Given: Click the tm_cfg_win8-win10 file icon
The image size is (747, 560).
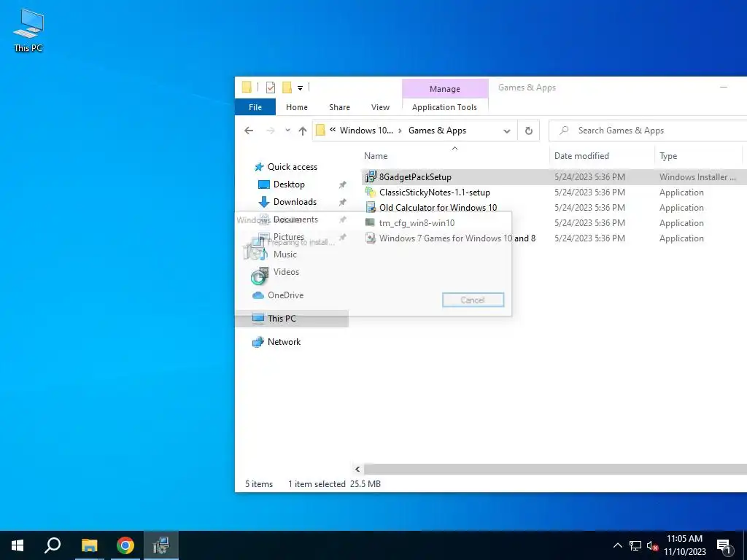Looking at the screenshot, I should [370, 223].
